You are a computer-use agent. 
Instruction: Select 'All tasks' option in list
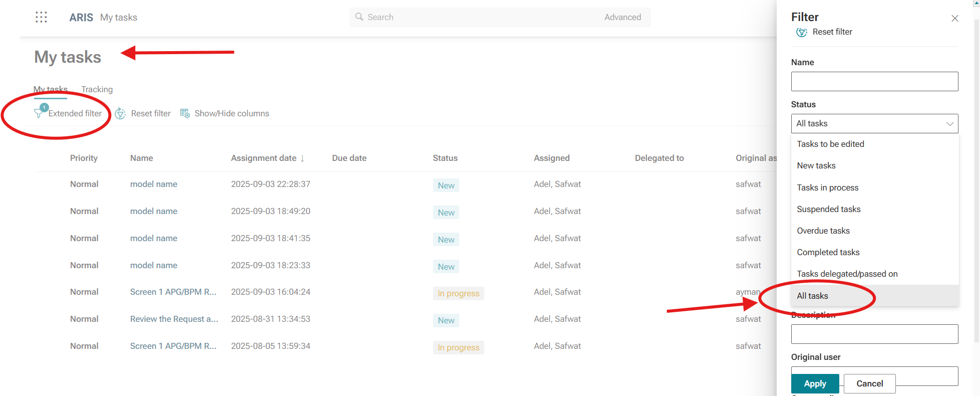tap(812, 296)
